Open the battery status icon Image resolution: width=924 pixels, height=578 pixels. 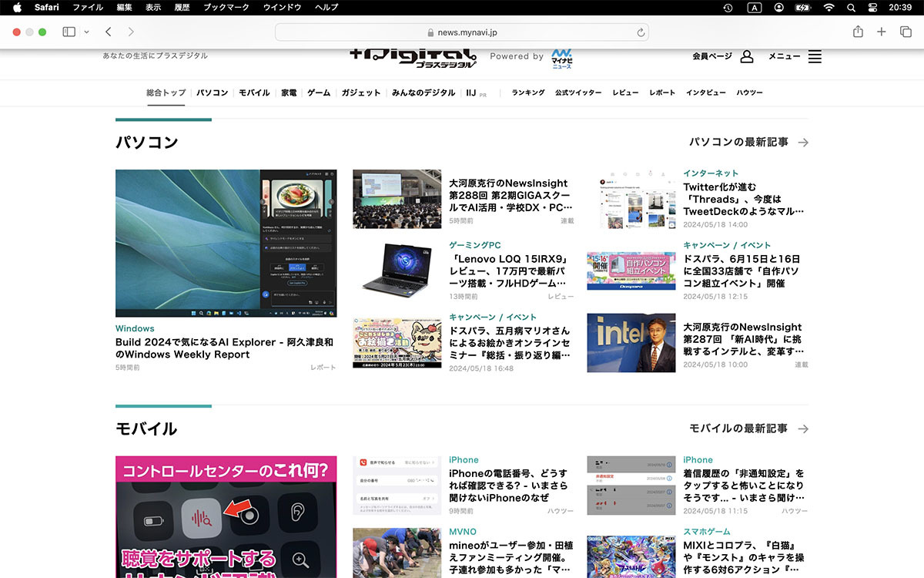803,7
